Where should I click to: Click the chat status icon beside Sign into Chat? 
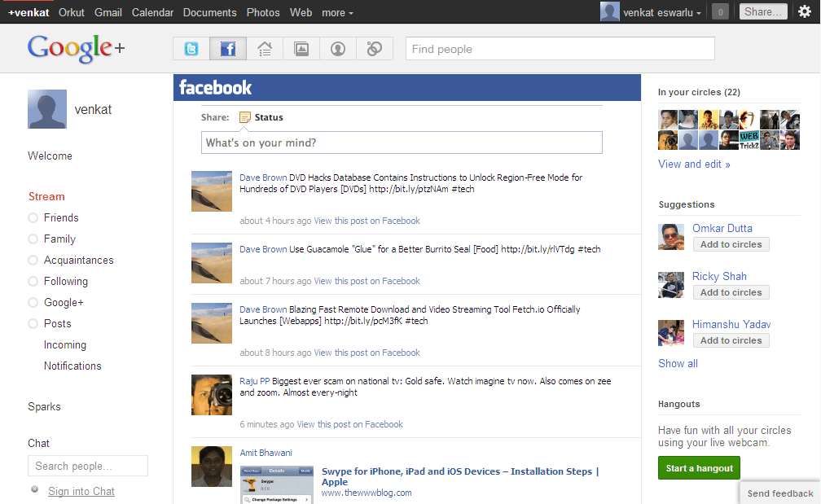pyautogui.click(x=34, y=489)
